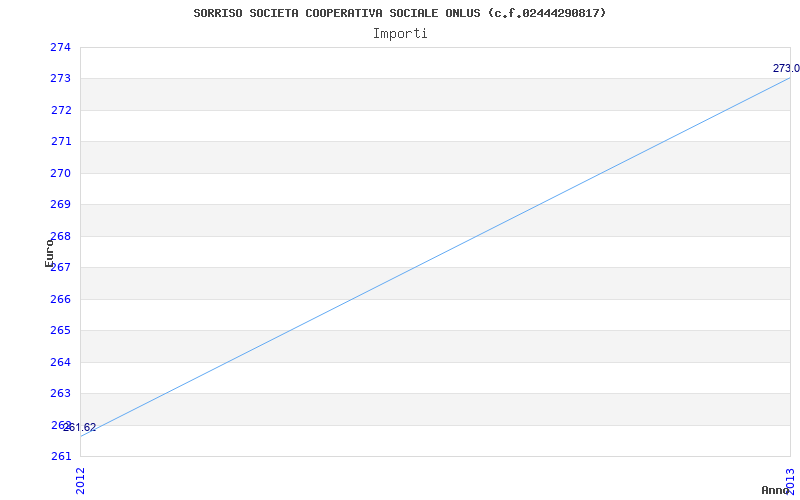Click the 261 y-axis label

click(x=61, y=456)
